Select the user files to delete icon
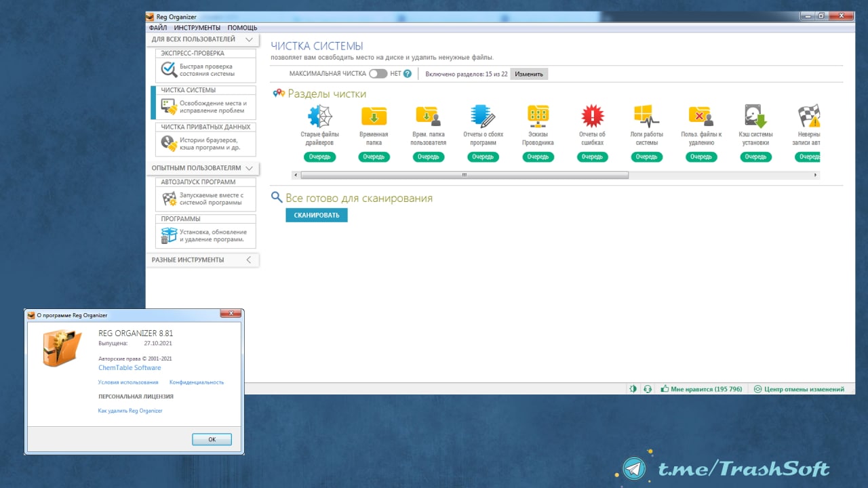 [701, 117]
